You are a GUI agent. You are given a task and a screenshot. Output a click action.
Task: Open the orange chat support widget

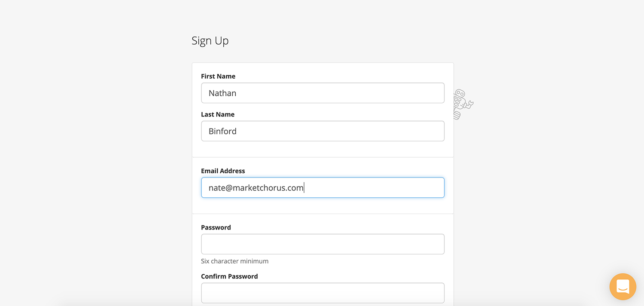(623, 287)
